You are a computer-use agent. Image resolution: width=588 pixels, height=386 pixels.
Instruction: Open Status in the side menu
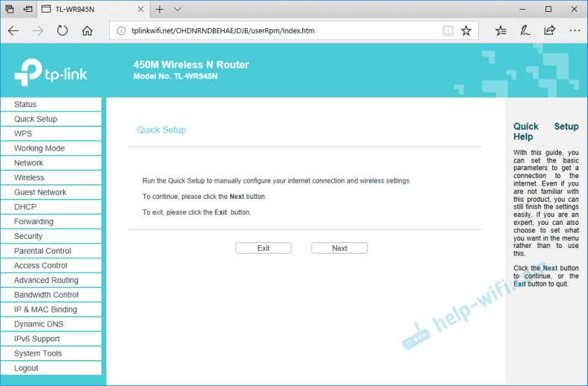[x=51, y=104]
